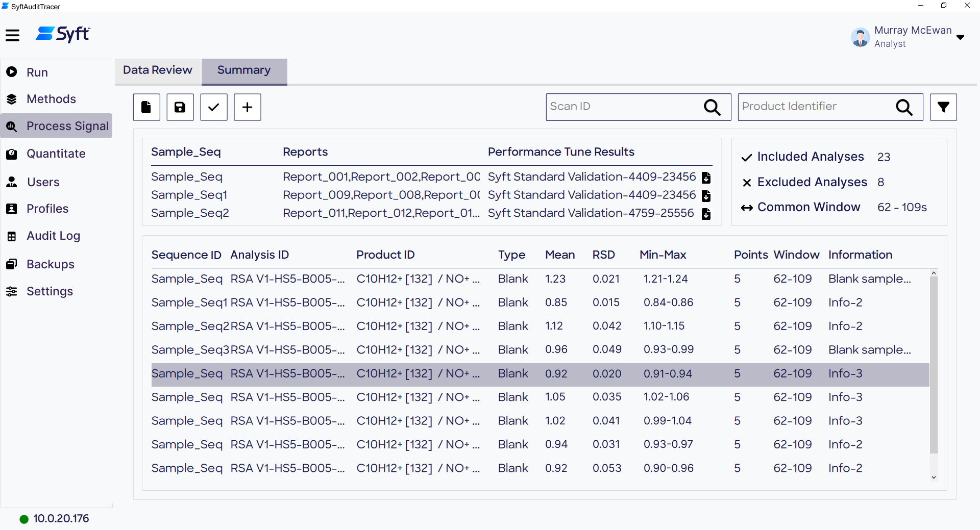The height and width of the screenshot is (530, 980).
Task: Click the Product Identifier search magnifier
Action: 904,107
